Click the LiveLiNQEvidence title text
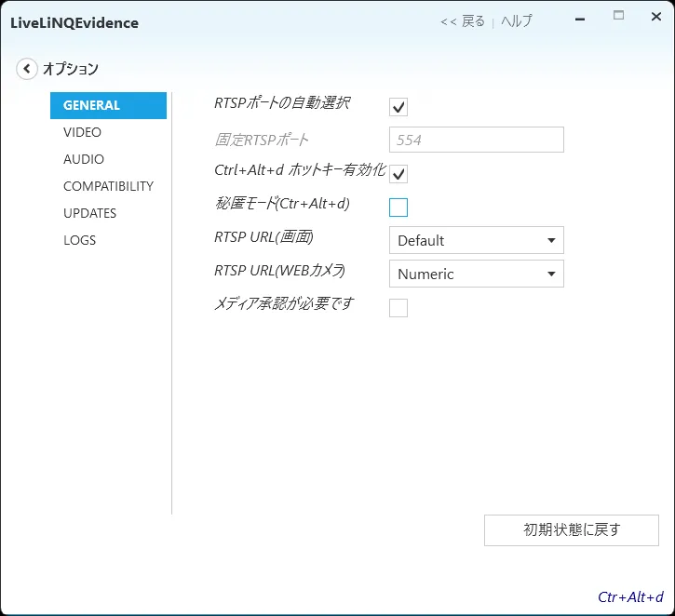The height and width of the screenshot is (616, 675). tap(74, 23)
